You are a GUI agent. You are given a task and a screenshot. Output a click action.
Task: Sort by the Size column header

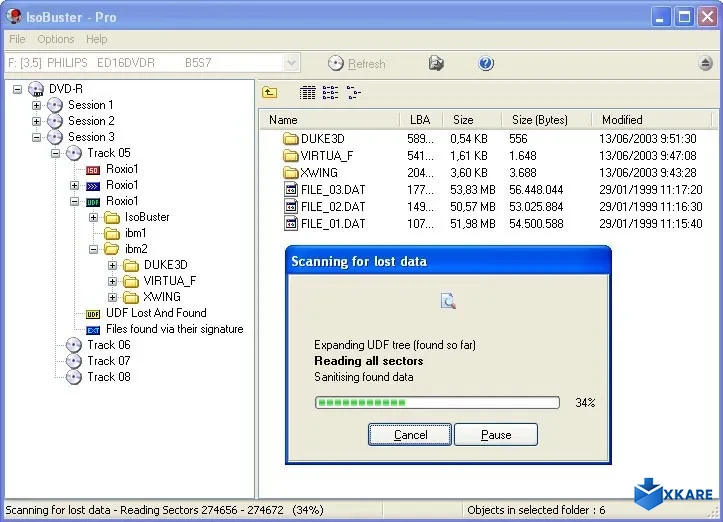click(x=472, y=120)
